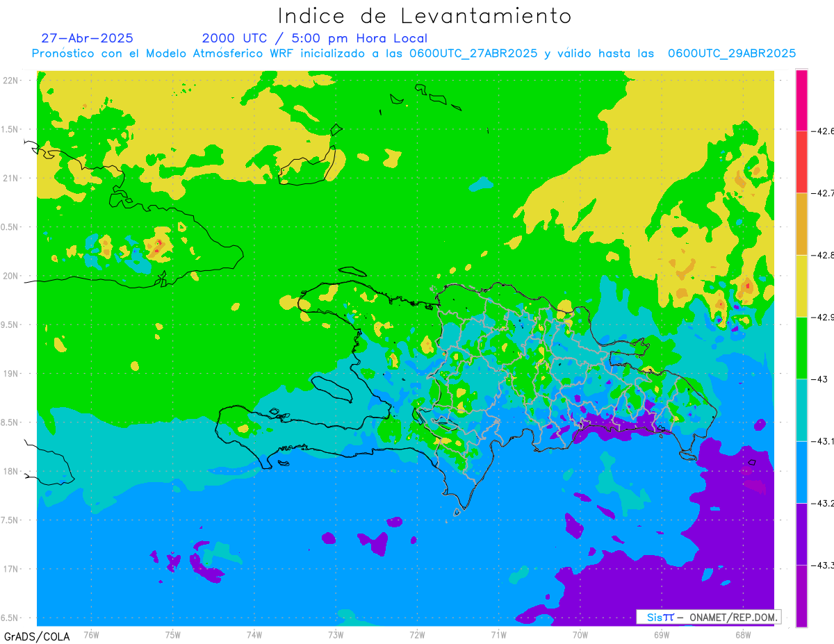Select the yellow legend swatch below -42.8

pyautogui.click(x=801, y=286)
